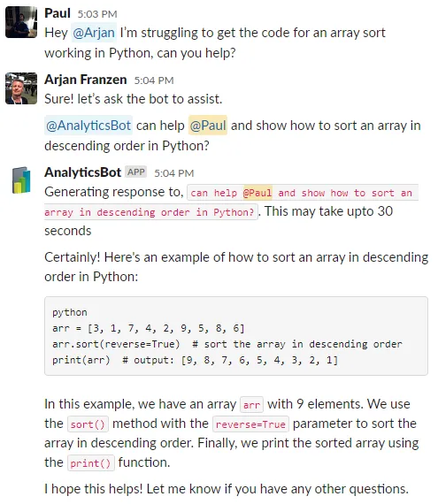
Task: Open the 5:03 PM message timestamp
Action: pyautogui.click(x=97, y=14)
